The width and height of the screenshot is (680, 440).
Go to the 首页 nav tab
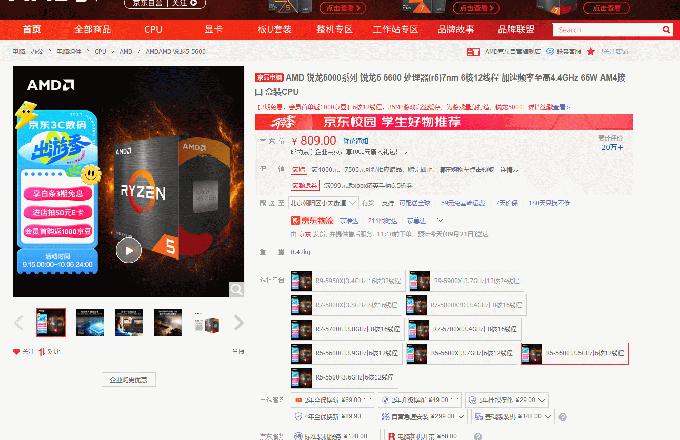(32, 29)
